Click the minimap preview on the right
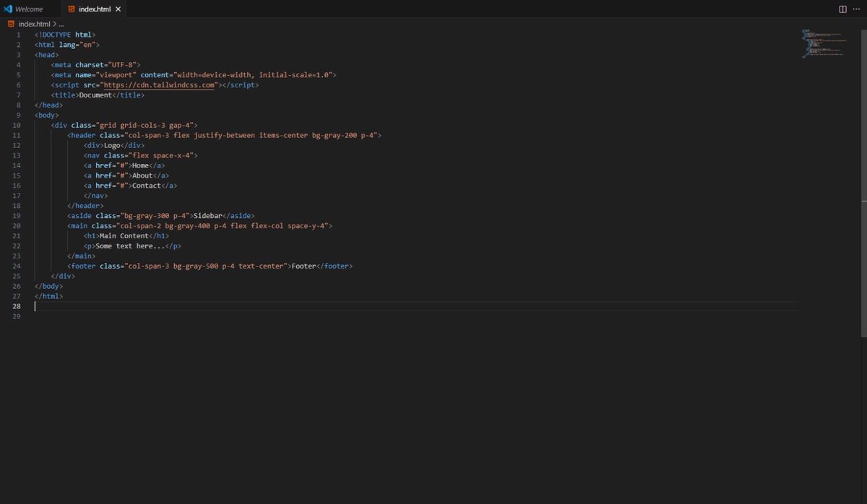The height and width of the screenshot is (504, 867). 824,43
